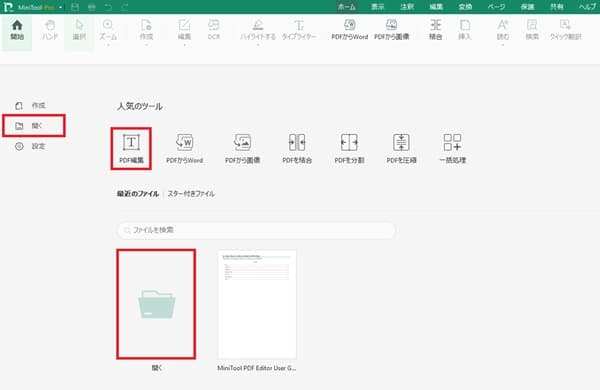Switch to the 共有 tab
Image resolution: width=600 pixels, height=390 pixels.
click(x=556, y=7)
